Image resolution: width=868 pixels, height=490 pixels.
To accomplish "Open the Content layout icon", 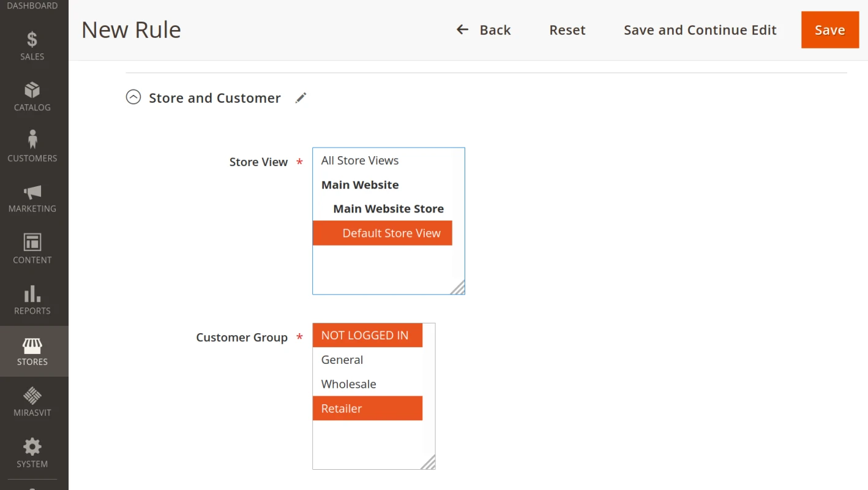I will (x=32, y=243).
